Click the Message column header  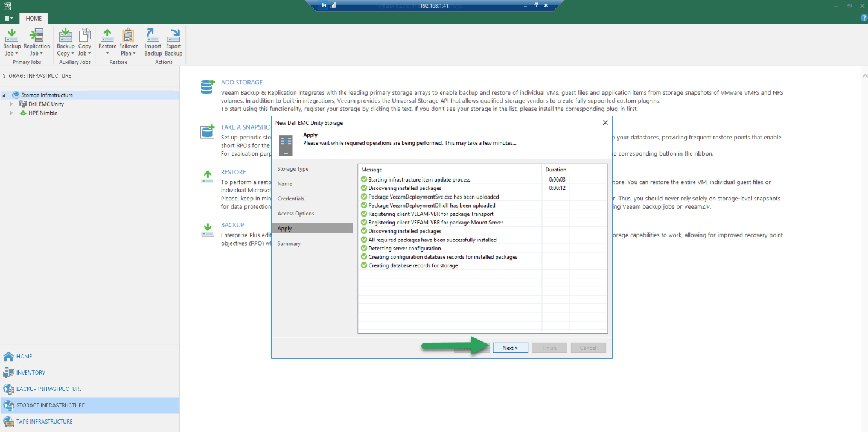(450, 170)
